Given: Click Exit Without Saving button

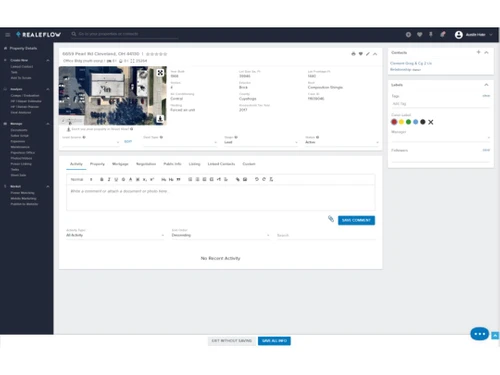Looking at the screenshot, I should [x=232, y=341].
